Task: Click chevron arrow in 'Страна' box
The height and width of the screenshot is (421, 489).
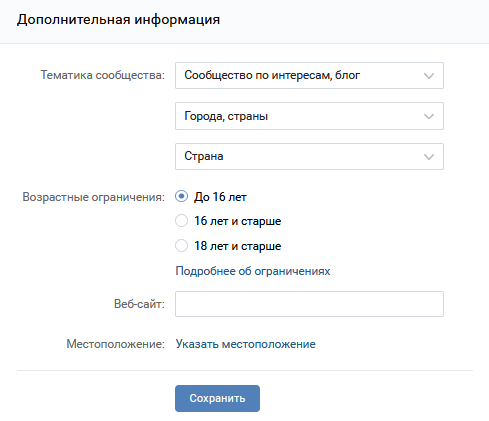Action: click(429, 157)
